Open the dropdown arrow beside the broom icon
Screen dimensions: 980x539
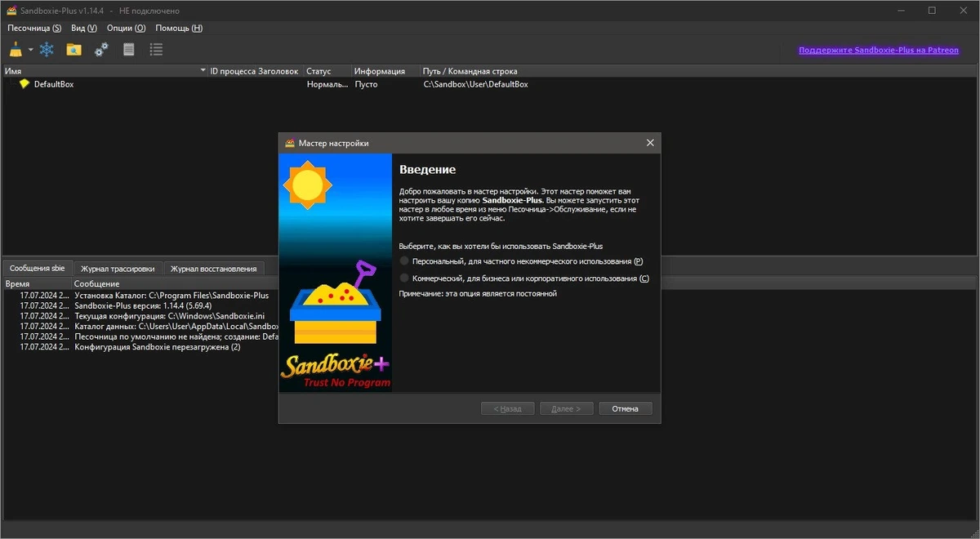(x=30, y=50)
